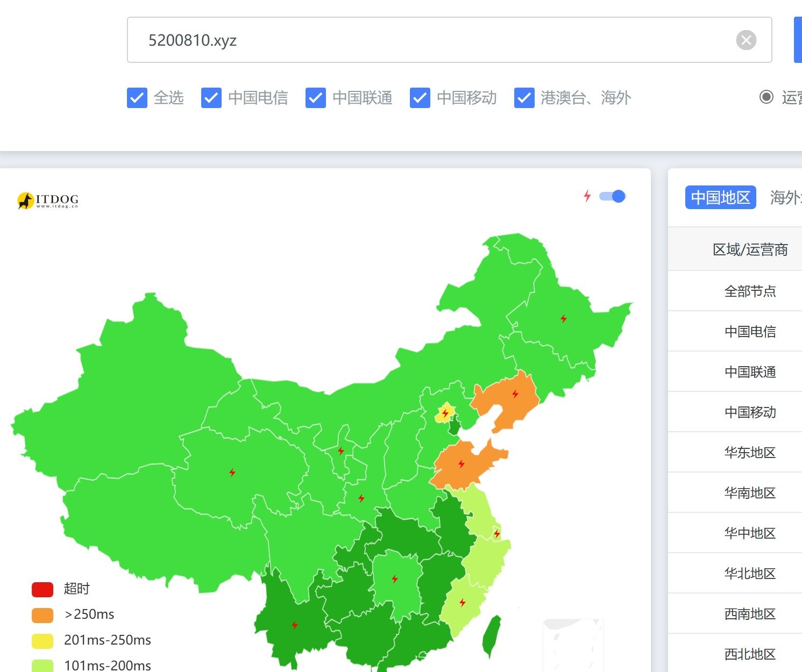This screenshot has width=802, height=672.
Task: Click the lightning marker on Liaoning province
Action: point(515,394)
